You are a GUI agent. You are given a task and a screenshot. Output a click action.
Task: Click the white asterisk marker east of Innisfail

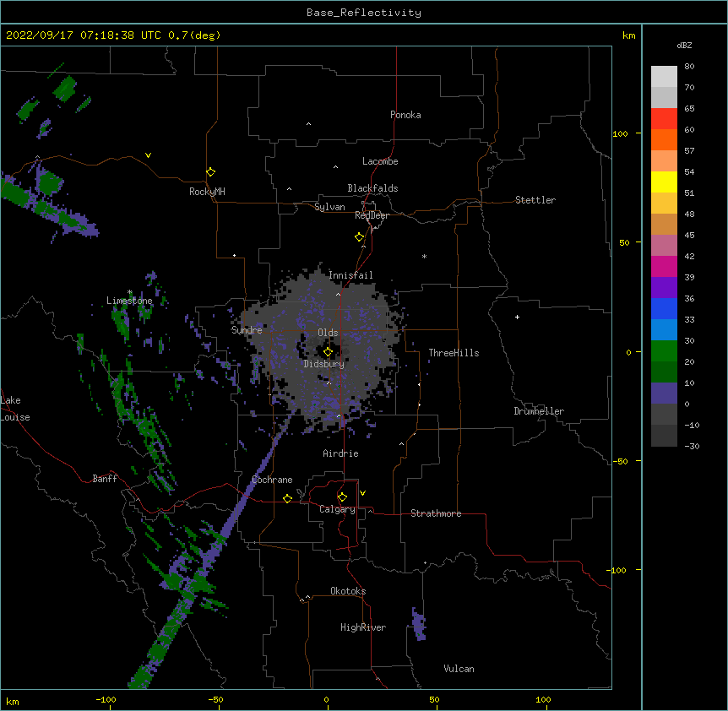point(424,256)
